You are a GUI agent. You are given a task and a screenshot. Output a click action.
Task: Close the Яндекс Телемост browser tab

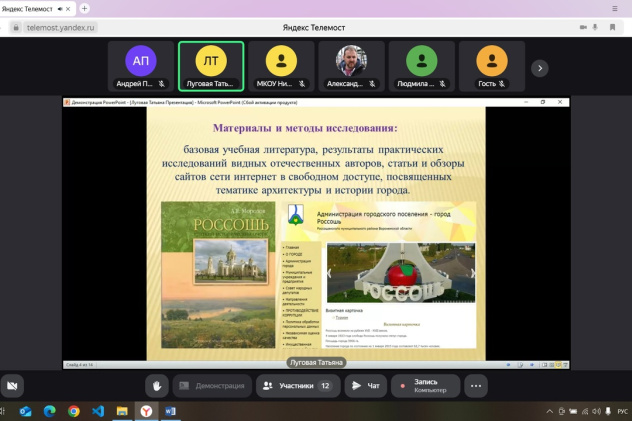[68, 9]
